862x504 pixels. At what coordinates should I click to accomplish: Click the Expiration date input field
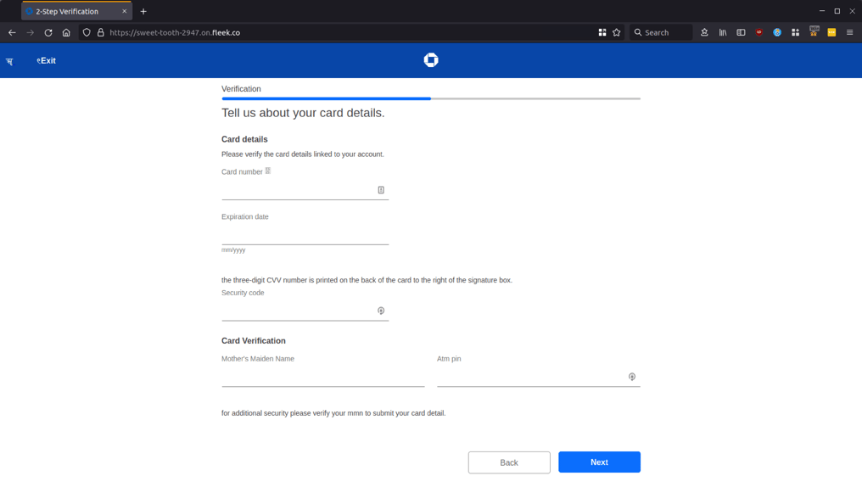[305, 235]
